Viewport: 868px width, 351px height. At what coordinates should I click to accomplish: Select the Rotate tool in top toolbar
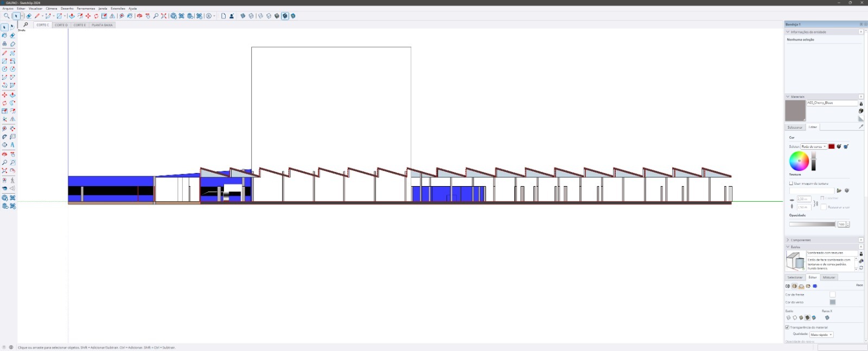point(96,16)
